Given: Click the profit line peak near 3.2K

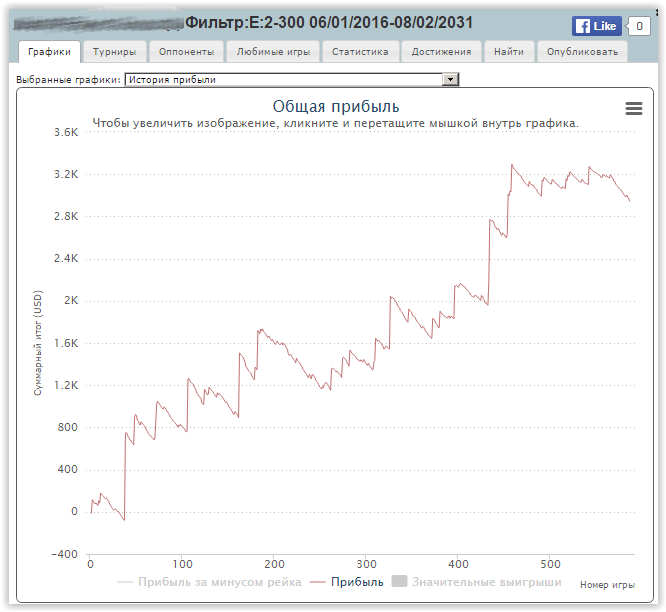Looking at the screenshot, I should pyautogui.click(x=511, y=165).
